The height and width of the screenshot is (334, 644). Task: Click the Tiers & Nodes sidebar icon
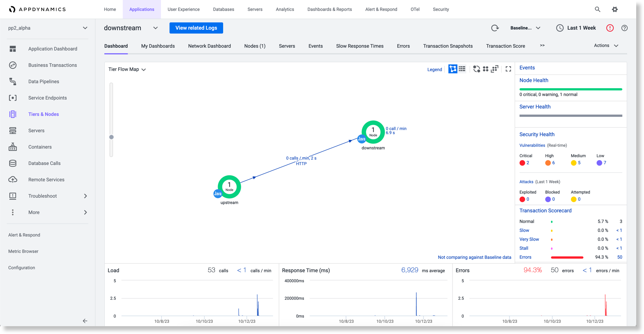click(x=13, y=114)
